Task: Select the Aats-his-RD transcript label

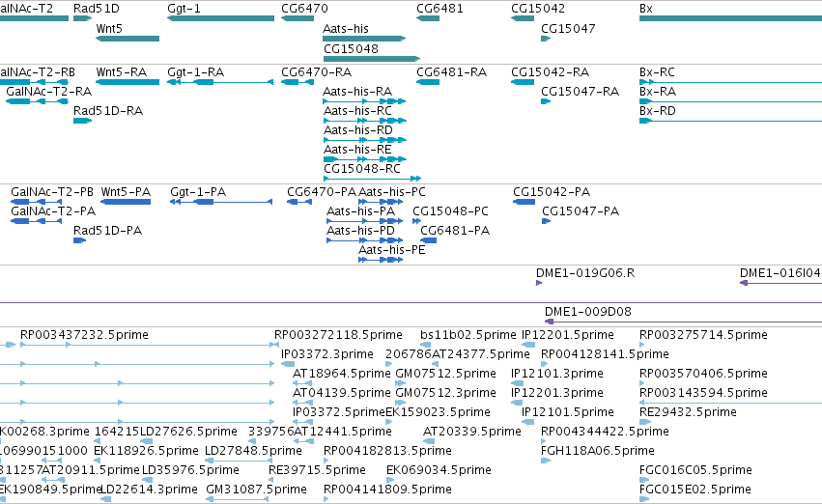Action: [x=358, y=130]
